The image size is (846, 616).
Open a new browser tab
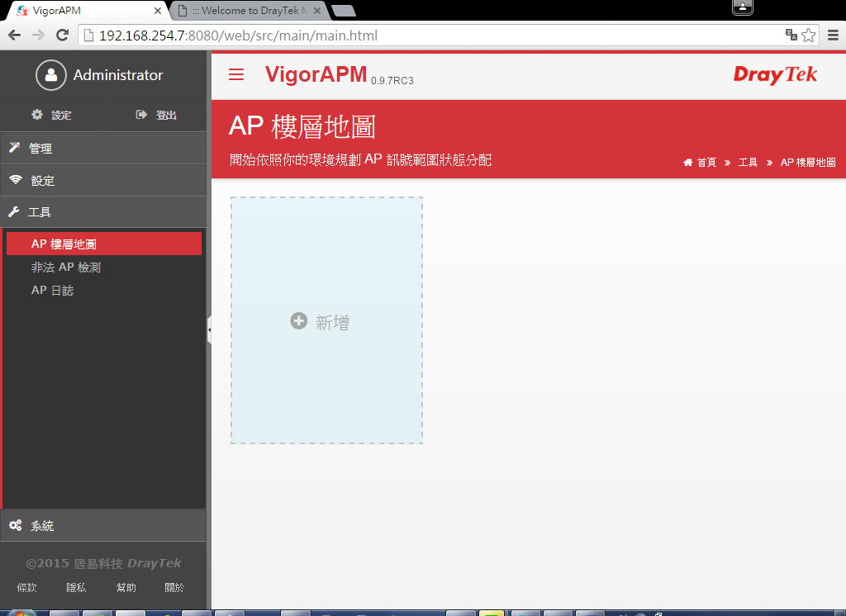pos(343,11)
